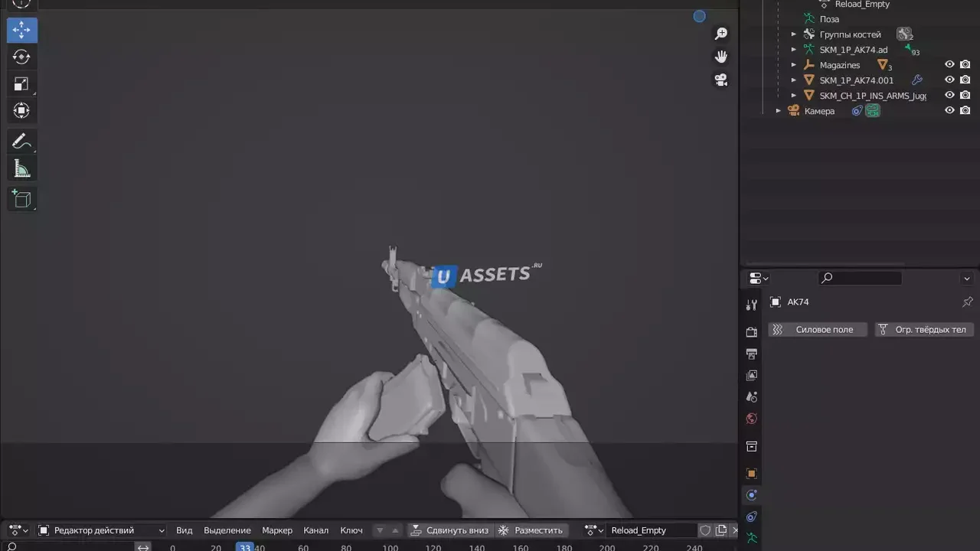Expand the SKM_CH_1P_INS_ARMS tree row

[794, 95]
